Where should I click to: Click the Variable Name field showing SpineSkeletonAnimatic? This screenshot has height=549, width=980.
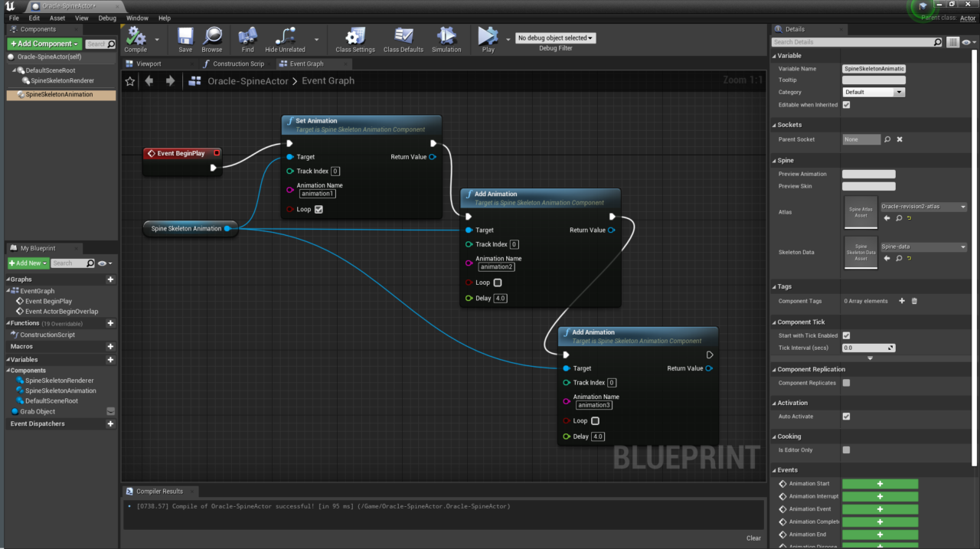tap(873, 68)
